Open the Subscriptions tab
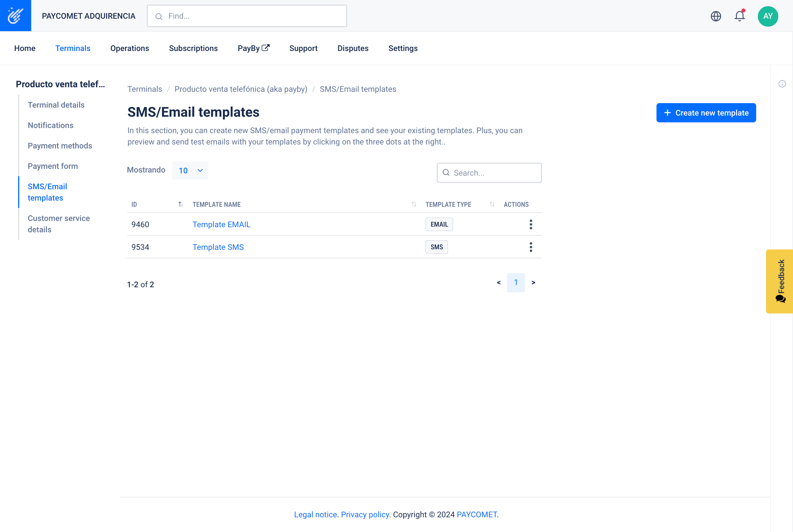 [x=193, y=48]
